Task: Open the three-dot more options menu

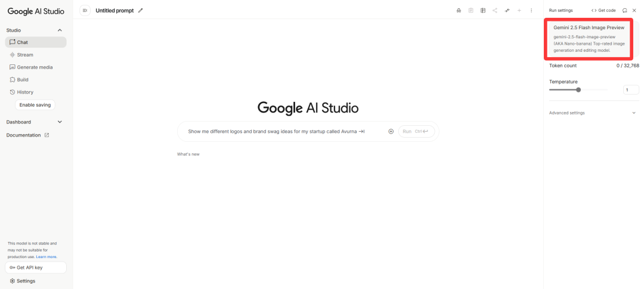Action: [531, 10]
